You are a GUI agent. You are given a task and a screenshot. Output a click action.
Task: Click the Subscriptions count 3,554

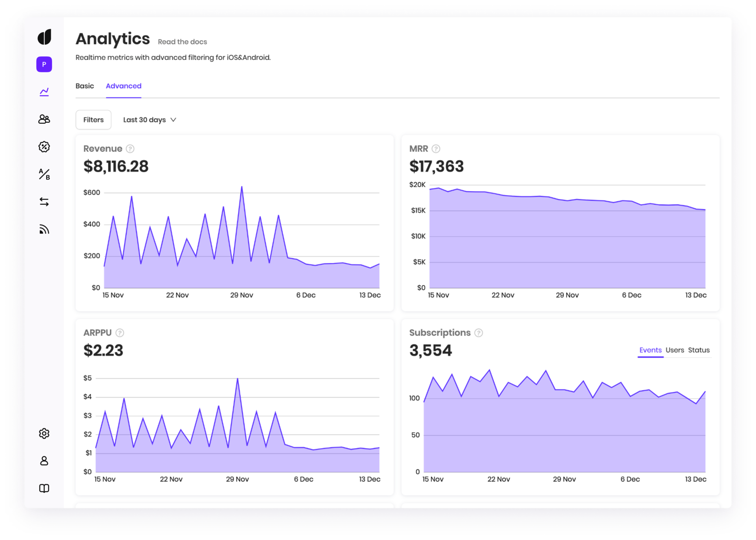pos(431,351)
